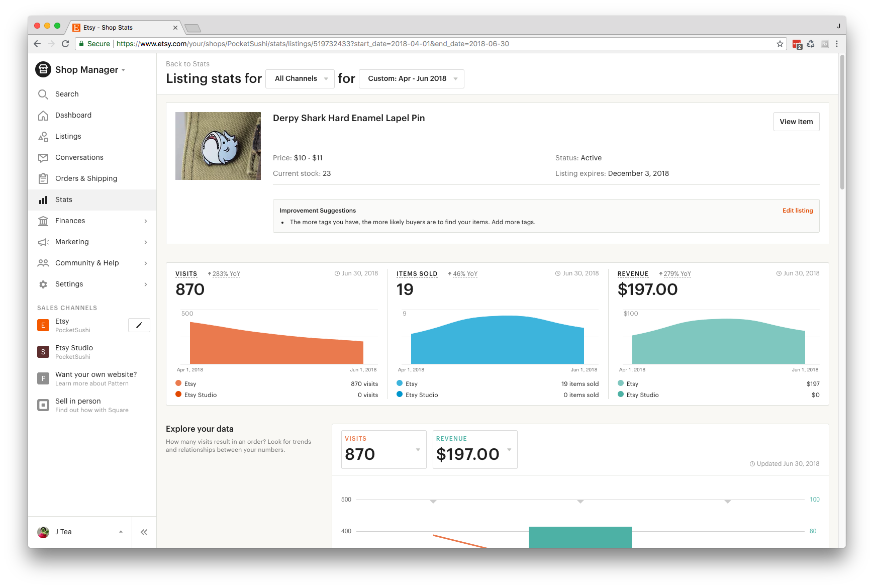Click the Back to Stats link
Image resolution: width=874 pixels, height=588 pixels.
[187, 64]
